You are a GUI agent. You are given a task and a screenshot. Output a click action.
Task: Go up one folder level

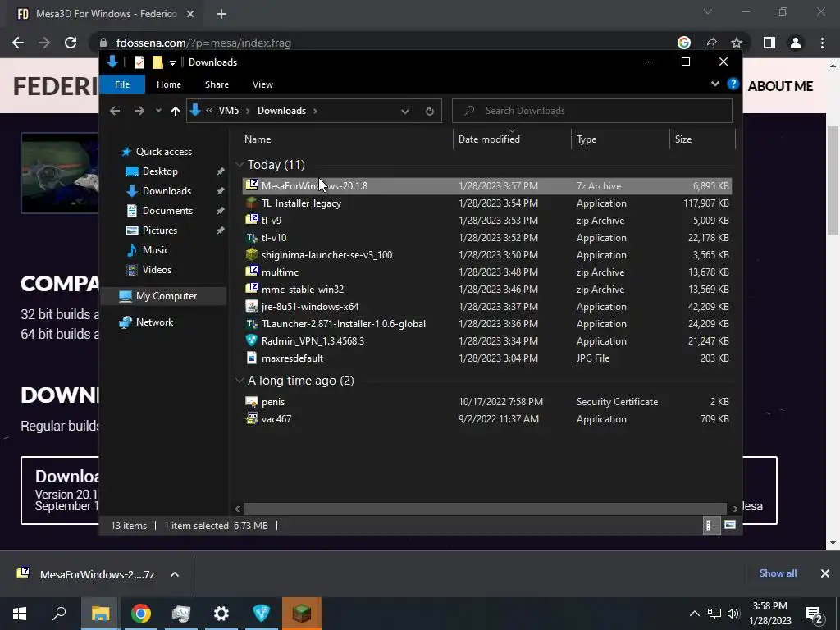coord(176,111)
